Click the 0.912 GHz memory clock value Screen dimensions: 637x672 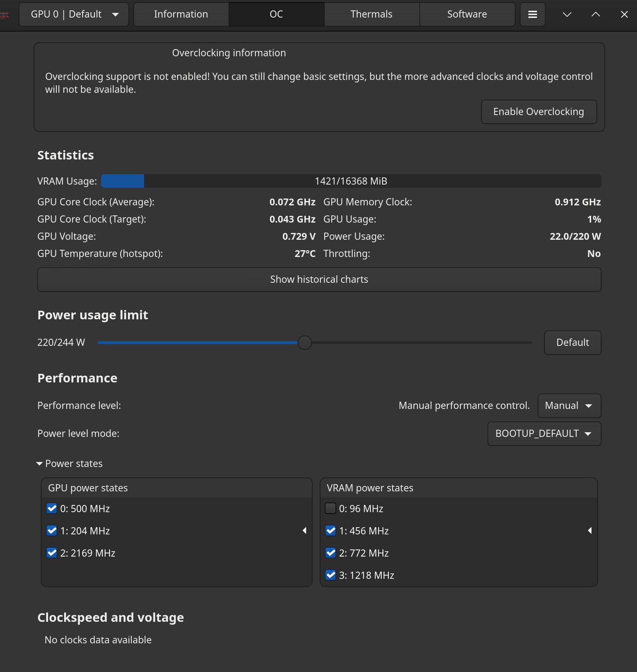[x=577, y=202]
